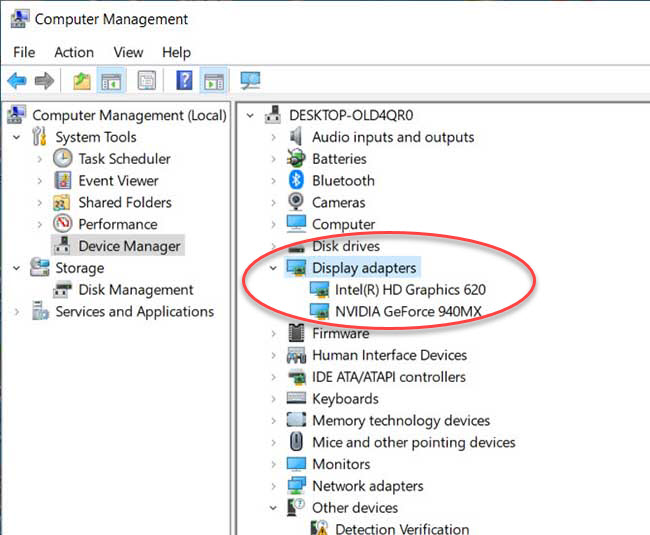This screenshot has width=650, height=535.
Task: Collapse DESKTOP-OLD4QR0 root node
Action: coord(250,115)
